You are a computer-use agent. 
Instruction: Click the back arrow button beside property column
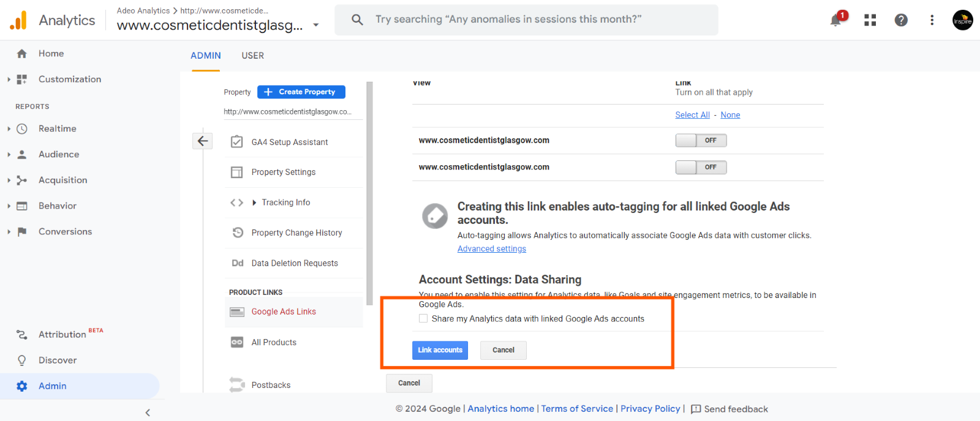203,141
